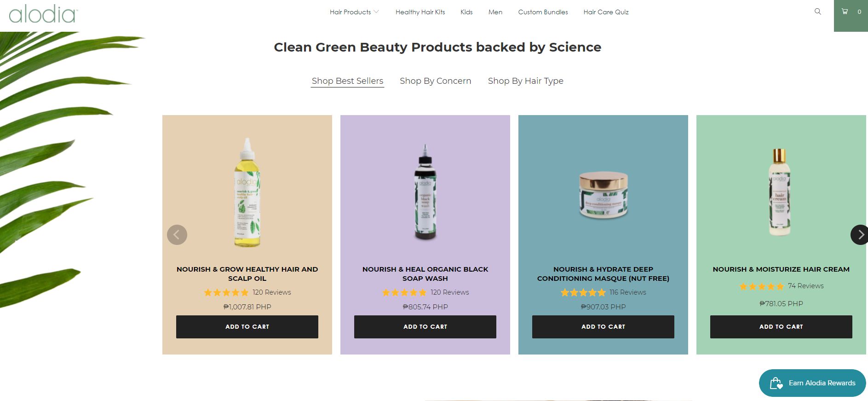Open Healthy Hair Kits menu item
The image size is (868, 401).
point(420,12)
